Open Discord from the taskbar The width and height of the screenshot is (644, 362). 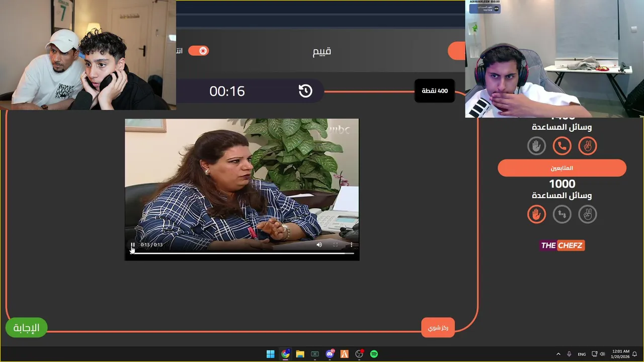(x=330, y=354)
